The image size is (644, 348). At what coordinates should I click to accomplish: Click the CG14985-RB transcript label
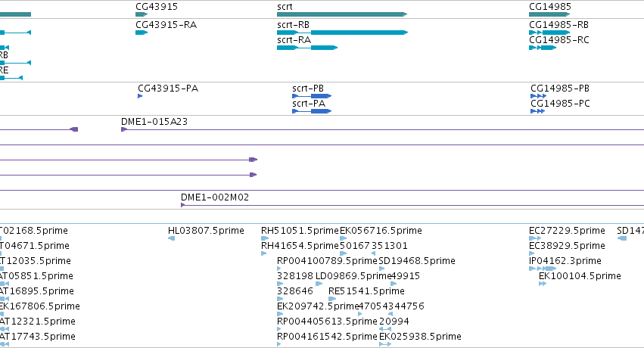(559, 25)
